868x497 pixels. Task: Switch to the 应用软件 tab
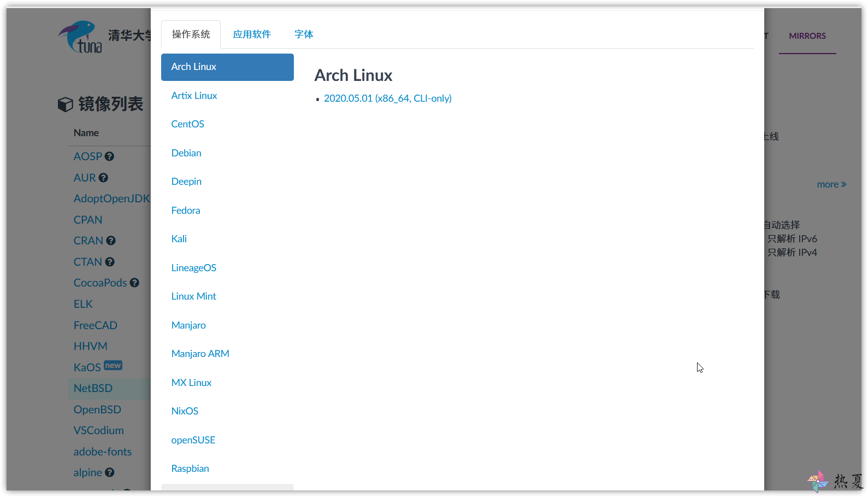252,34
